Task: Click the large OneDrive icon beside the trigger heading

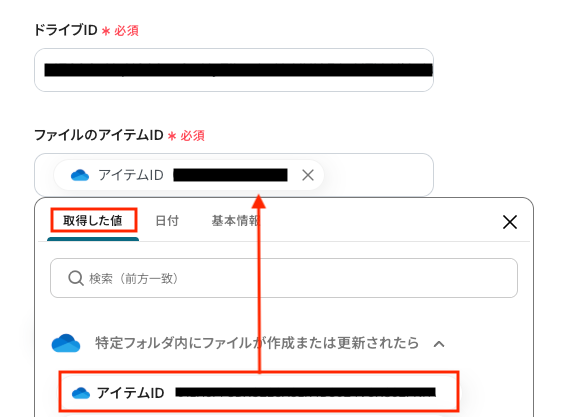Action: 66,343
